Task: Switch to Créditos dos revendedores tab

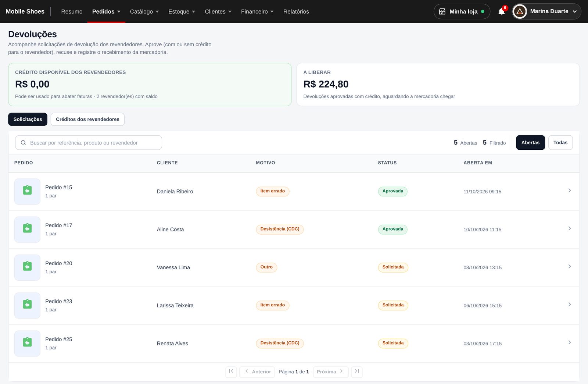Action: coord(87,119)
